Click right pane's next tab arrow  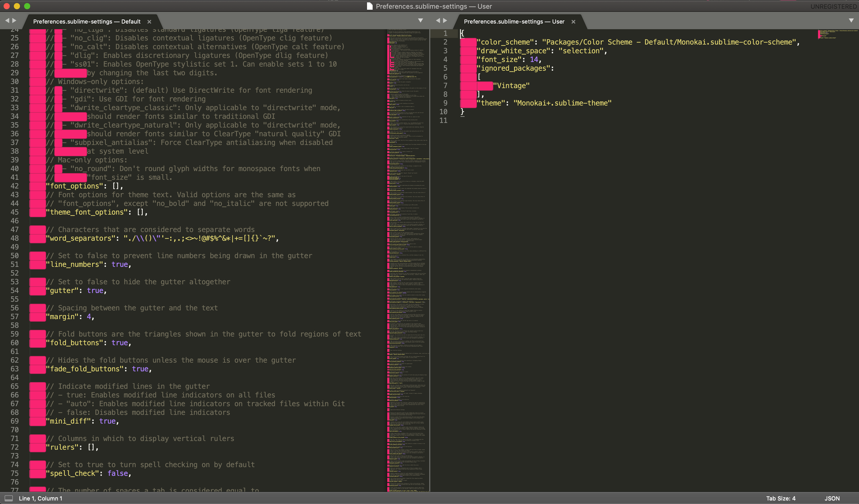coord(445,20)
